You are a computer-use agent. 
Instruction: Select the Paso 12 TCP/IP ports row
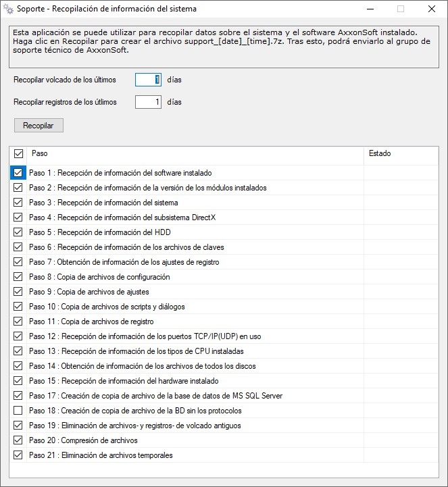click(145, 336)
